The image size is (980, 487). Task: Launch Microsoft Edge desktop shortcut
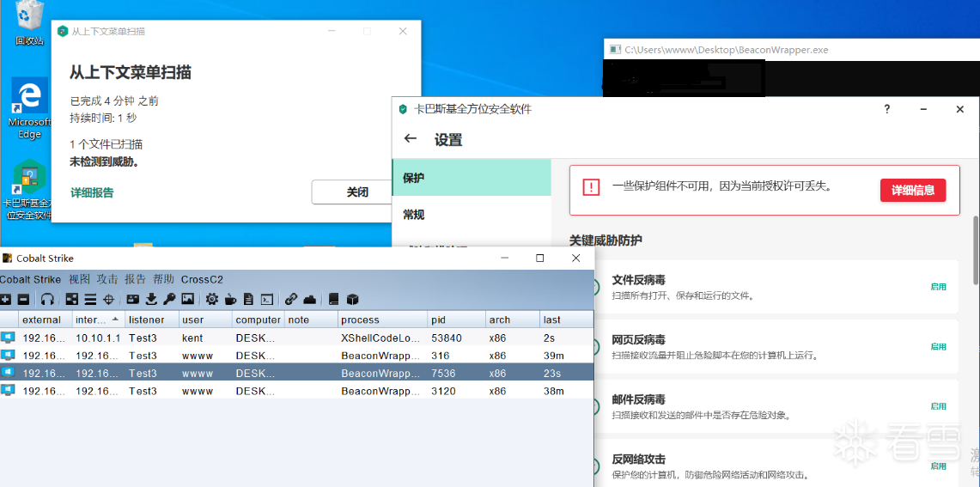tap(29, 108)
